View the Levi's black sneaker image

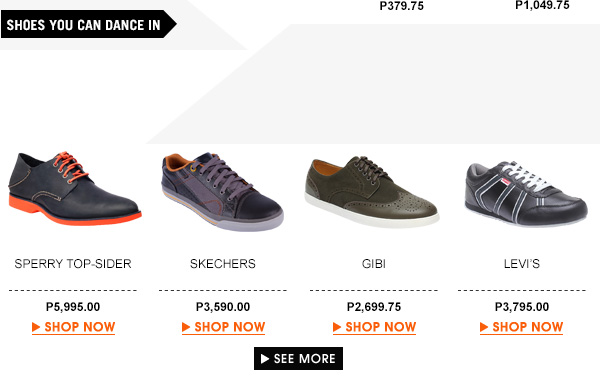tap(526, 194)
